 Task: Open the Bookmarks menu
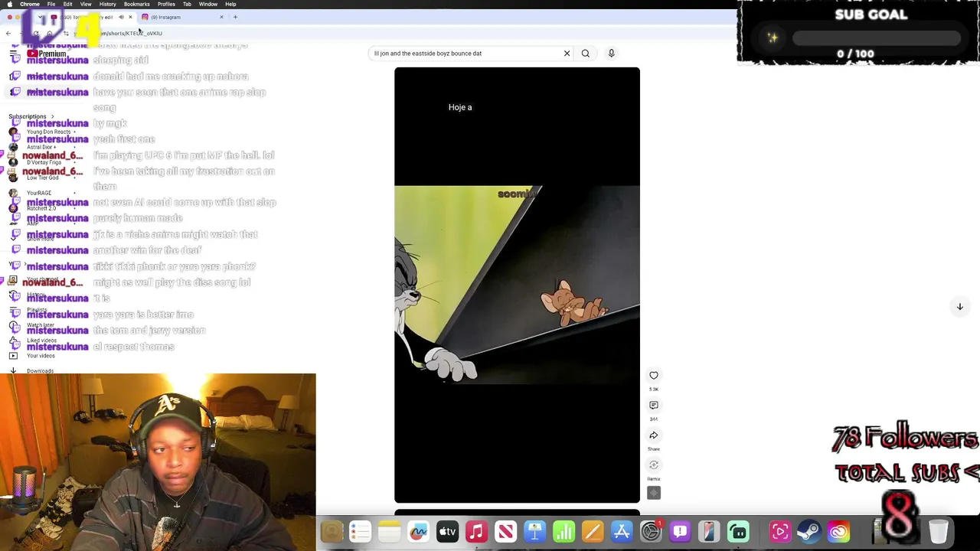coord(137,4)
